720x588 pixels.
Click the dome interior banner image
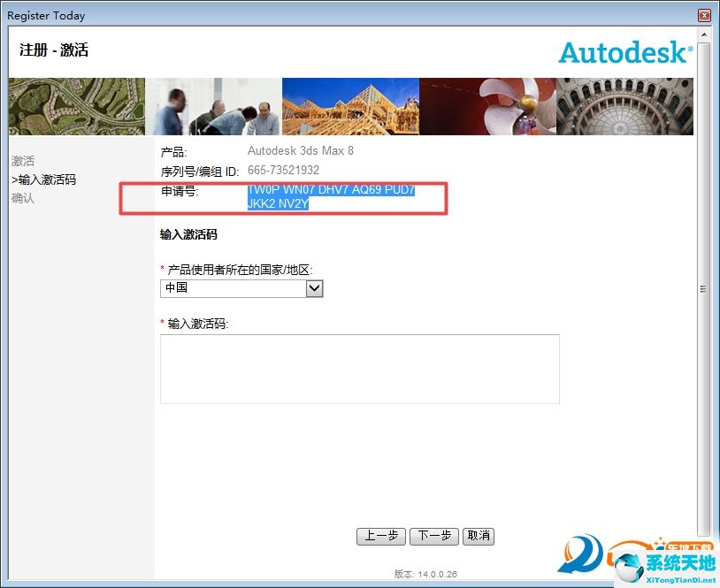click(625, 106)
